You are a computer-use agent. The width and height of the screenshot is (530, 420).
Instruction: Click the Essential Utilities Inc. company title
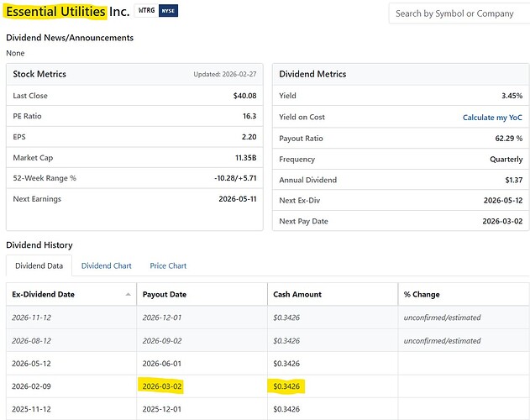67,12
